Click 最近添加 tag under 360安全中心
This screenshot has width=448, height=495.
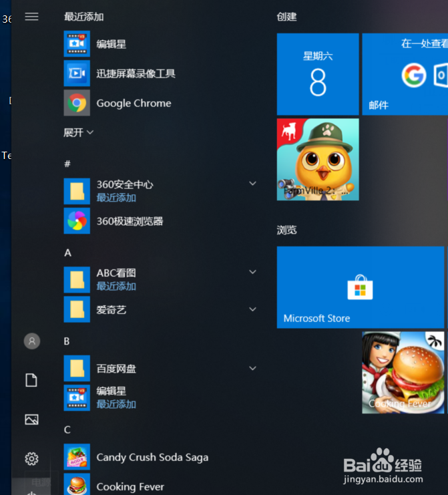tap(116, 198)
